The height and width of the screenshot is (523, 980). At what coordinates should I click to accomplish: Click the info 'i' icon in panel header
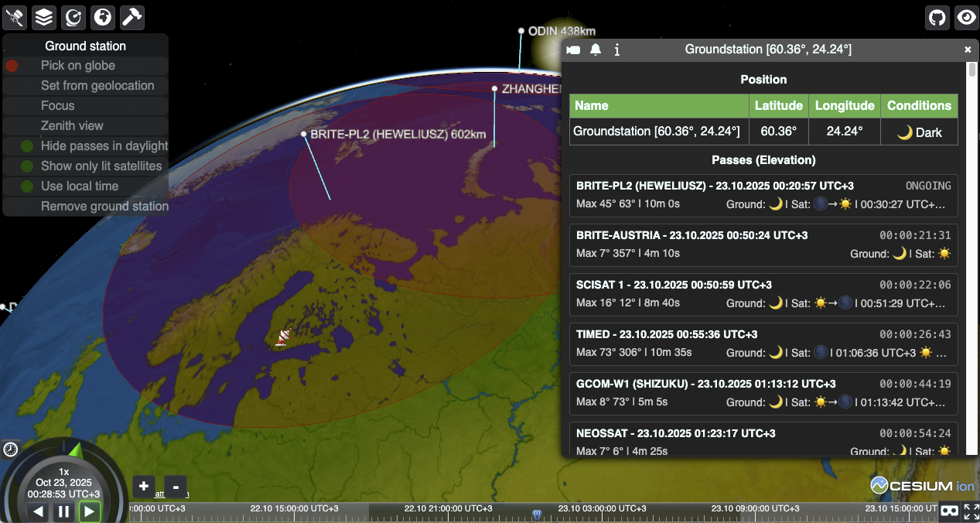tap(617, 50)
